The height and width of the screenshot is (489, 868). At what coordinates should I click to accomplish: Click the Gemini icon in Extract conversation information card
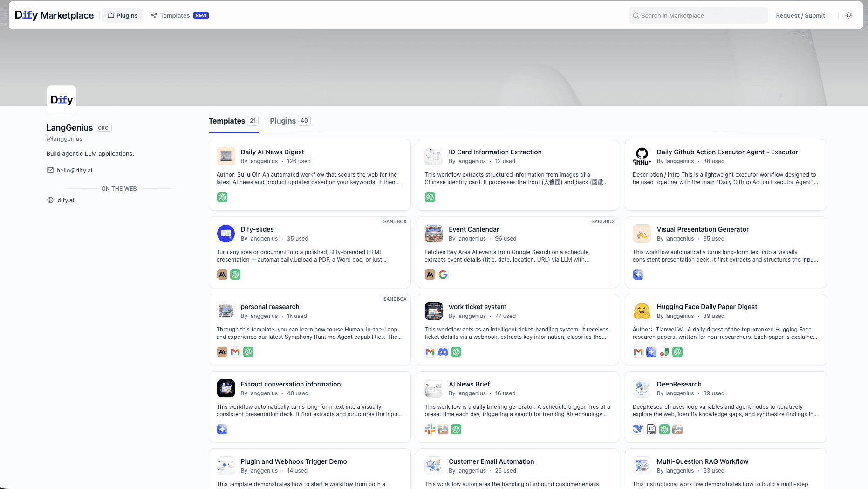tap(222, 429)
